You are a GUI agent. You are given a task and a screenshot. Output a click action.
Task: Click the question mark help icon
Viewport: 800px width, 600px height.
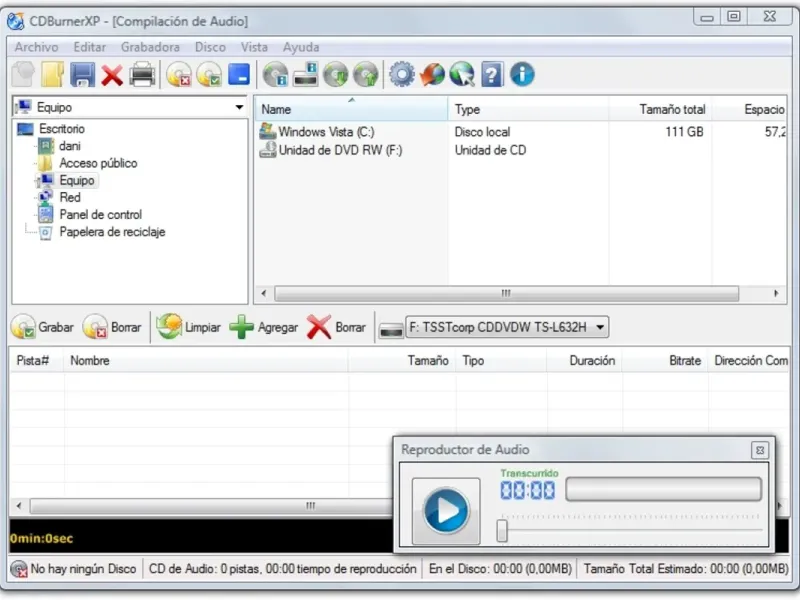tap(492, 74)
